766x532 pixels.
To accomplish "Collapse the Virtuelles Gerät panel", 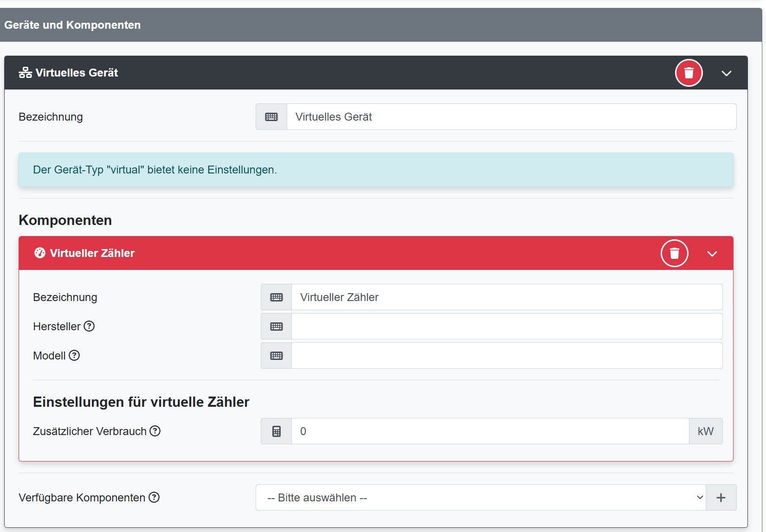I will (x=726, y=73).
